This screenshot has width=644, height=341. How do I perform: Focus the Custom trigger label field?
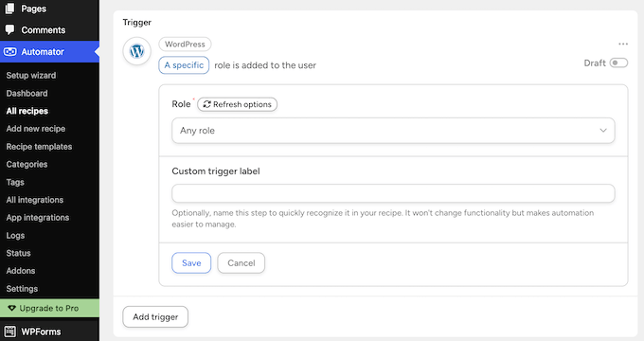(393, 193)
